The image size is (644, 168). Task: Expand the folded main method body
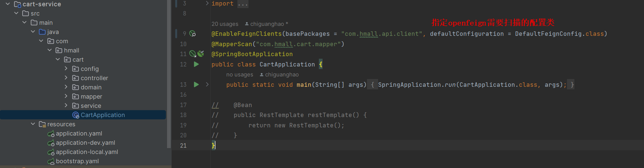coord(207,85)
